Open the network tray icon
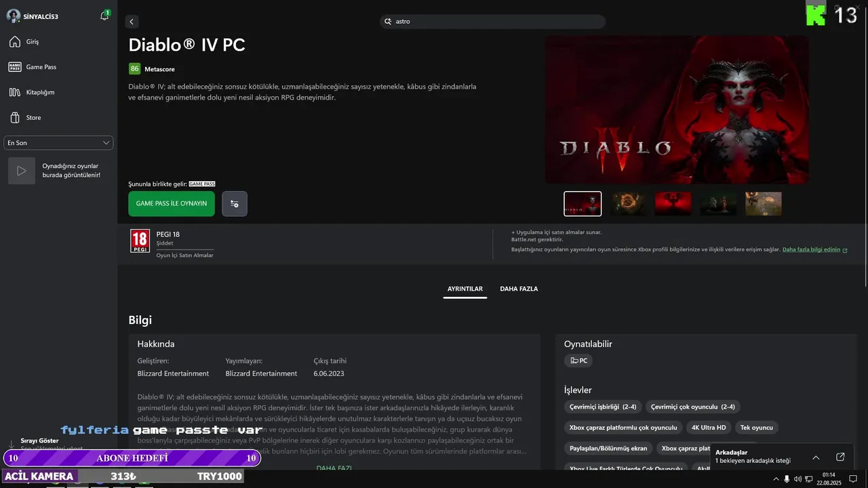Image resolution: width=868 pixels, height=488 pixels. (x=809, y=479)
